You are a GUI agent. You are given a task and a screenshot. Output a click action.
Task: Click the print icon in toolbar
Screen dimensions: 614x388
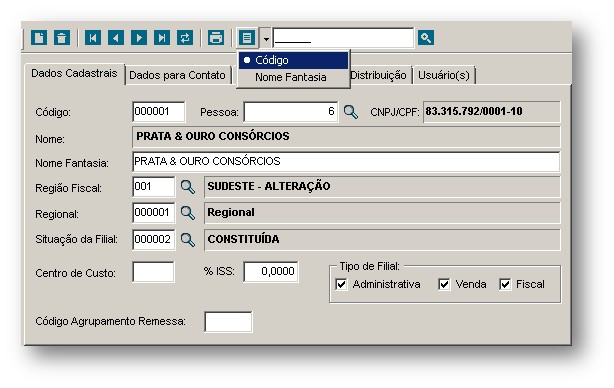click(x=216, y=38)
